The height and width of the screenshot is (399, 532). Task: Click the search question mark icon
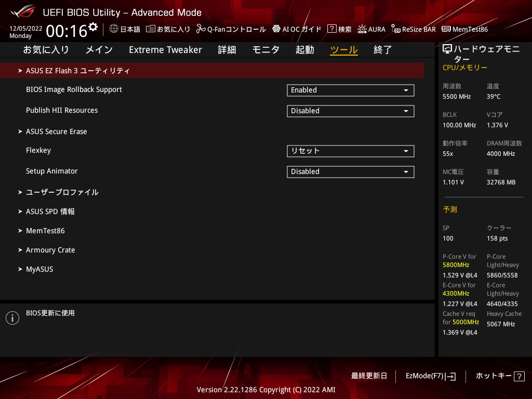click(x=331, y=29)
